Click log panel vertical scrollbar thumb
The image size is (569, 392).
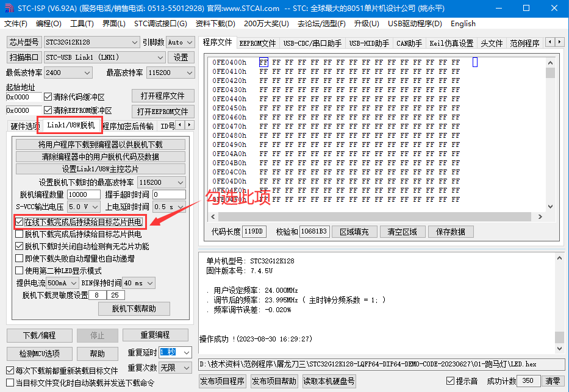coord(559,337)
